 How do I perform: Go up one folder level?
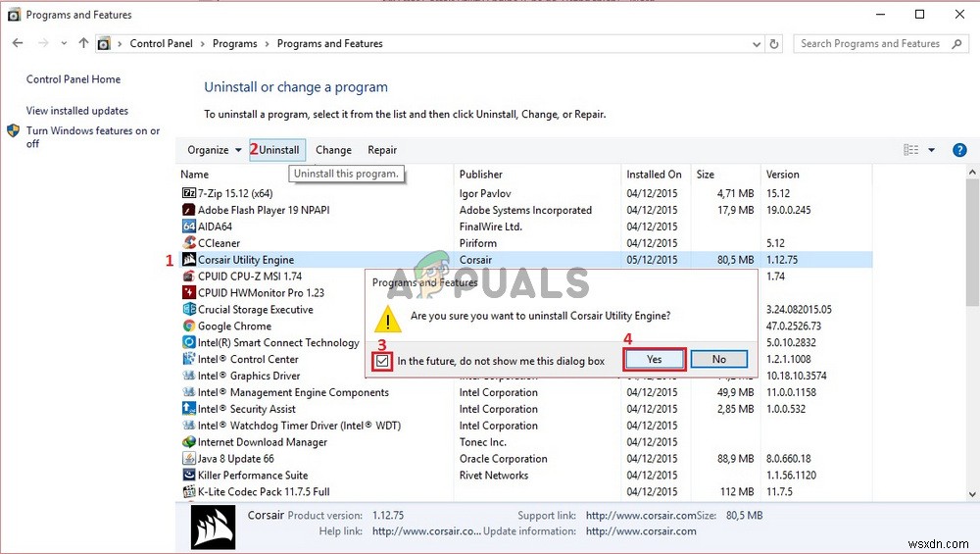point(83,43)
